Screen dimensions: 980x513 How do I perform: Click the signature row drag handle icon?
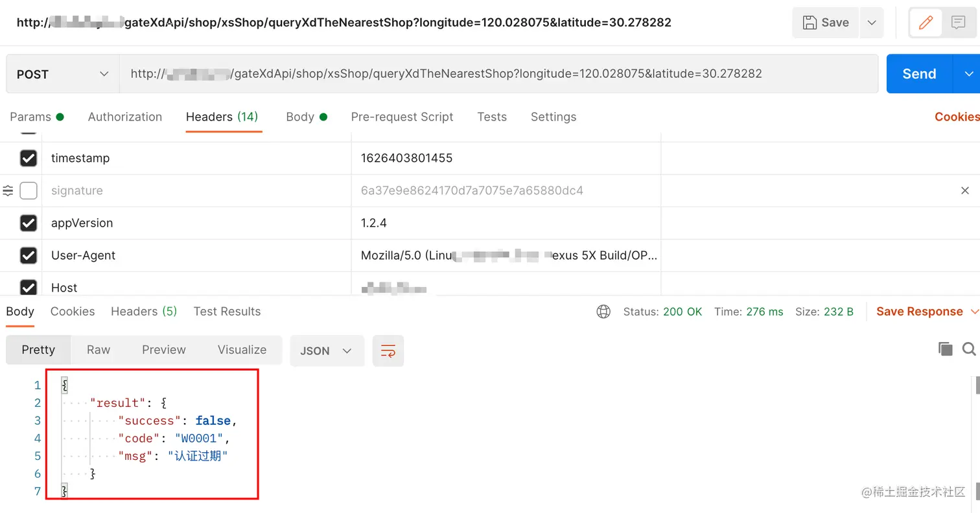coord(8,190)
